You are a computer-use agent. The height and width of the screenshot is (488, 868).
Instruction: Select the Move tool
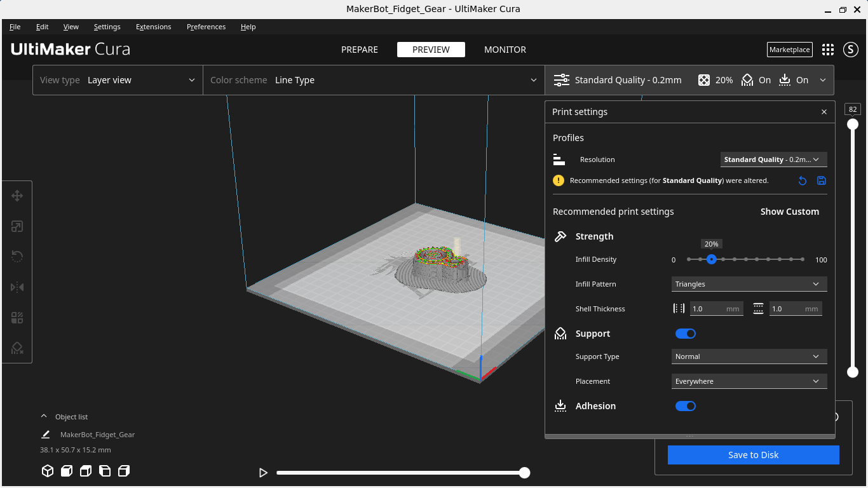click(x=17, y=196)
